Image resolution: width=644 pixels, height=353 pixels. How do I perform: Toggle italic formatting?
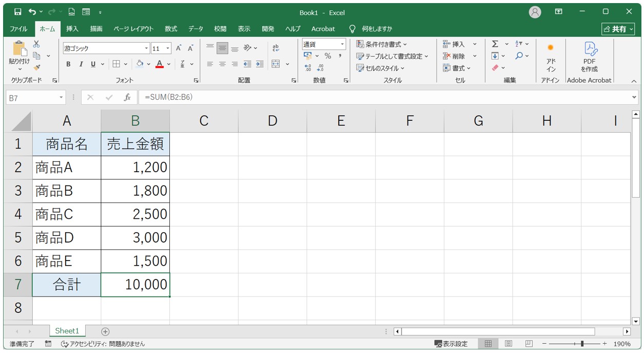click(x=81, y=64)
